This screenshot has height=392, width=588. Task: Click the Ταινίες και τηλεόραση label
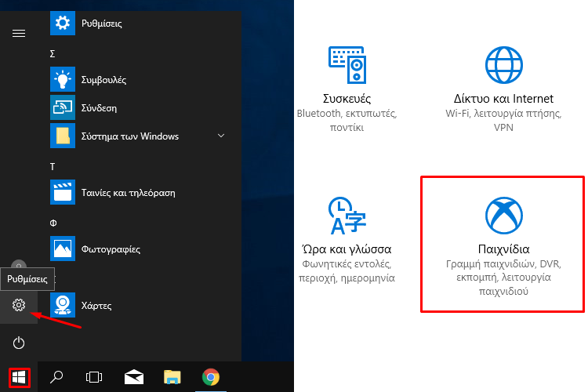(129, 193)
